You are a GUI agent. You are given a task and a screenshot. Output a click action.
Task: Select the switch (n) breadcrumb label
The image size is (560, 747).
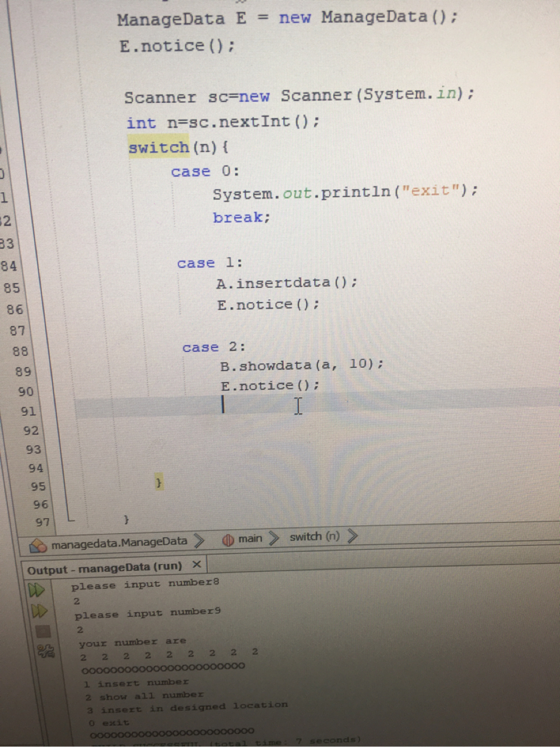[315, 536]
